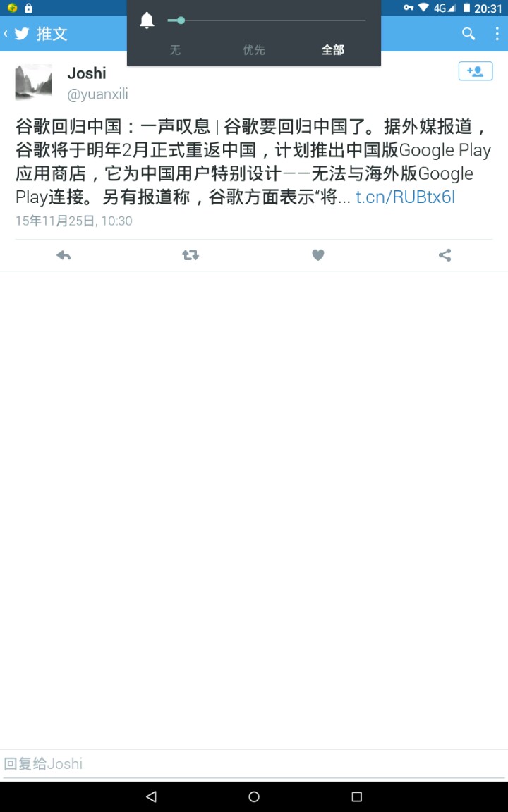Go back via the left chevron

point(6,34)
